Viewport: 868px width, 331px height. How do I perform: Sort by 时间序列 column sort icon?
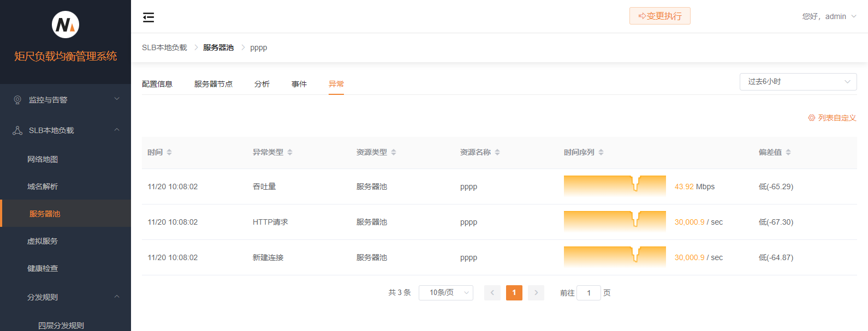[x=601, y=152]
